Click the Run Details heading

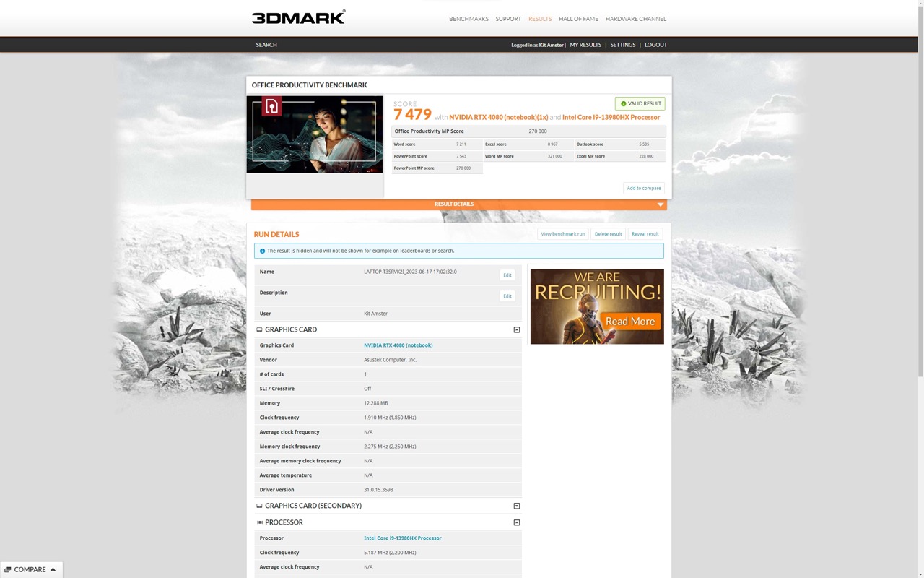[x=276, y=234]
